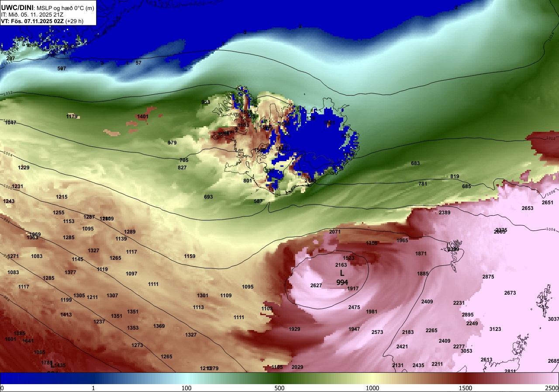Click the 819 height value
The width and height of the screenshot is (559, 392).
455,176
